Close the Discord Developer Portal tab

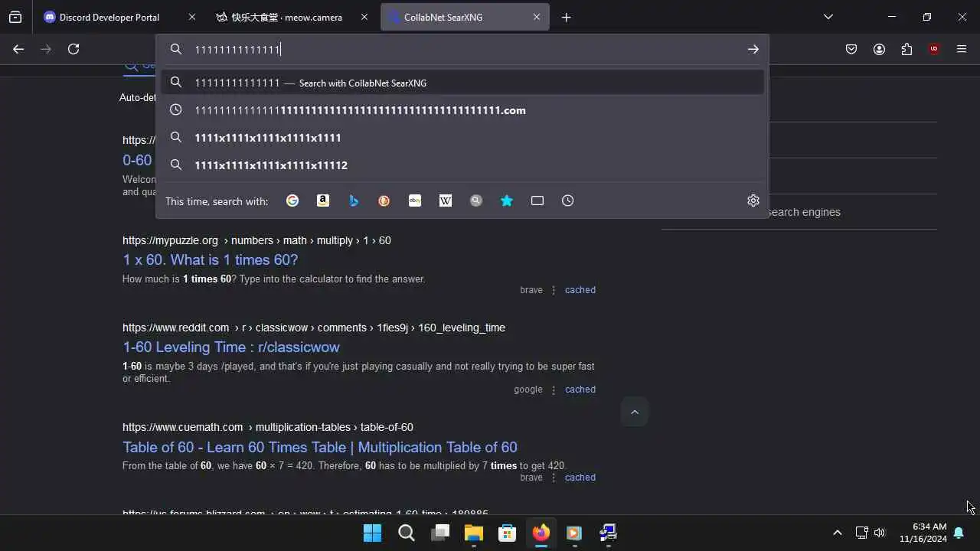coord(192,17)
